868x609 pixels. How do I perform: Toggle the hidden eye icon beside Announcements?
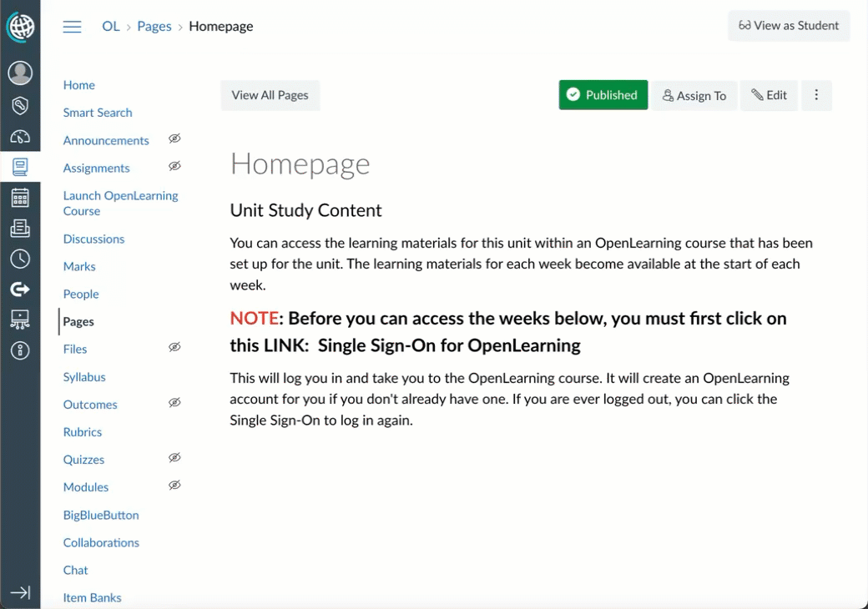coord(174,138)
